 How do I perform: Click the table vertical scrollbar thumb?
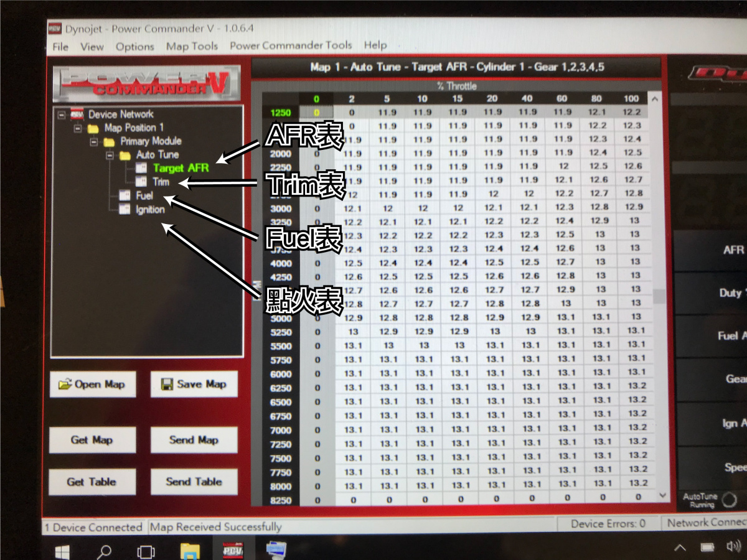pos(659,297)
